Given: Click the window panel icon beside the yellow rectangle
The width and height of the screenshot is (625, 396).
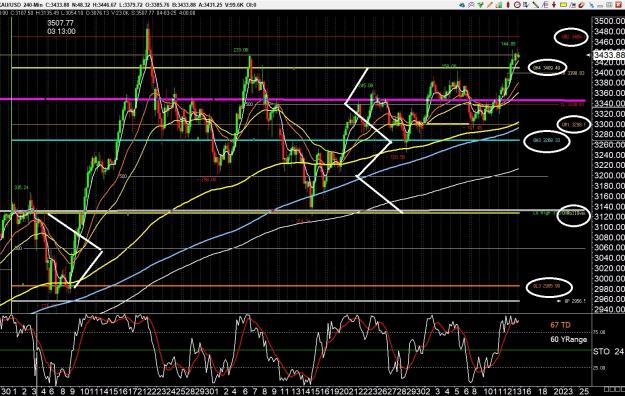Looking at the screenshot, I should [x=572, y=5].
